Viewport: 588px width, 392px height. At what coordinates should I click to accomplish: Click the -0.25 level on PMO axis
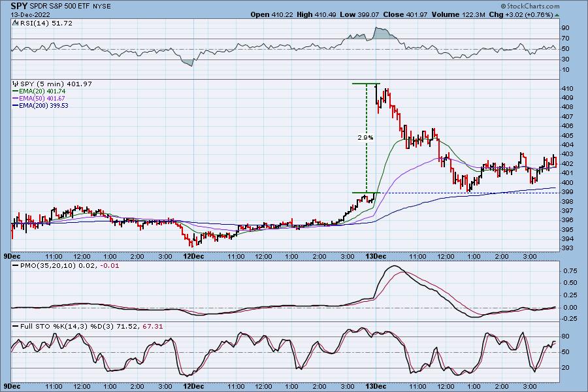[x=569, y=319]
